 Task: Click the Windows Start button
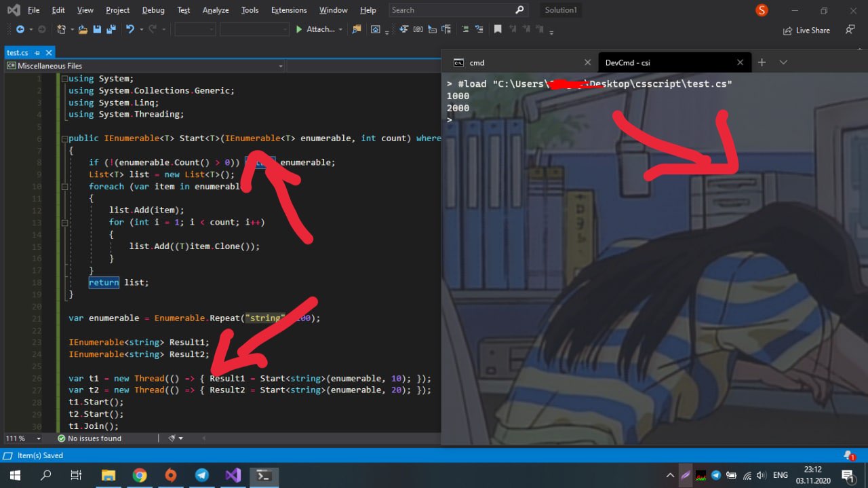click(x=15, y=475)
